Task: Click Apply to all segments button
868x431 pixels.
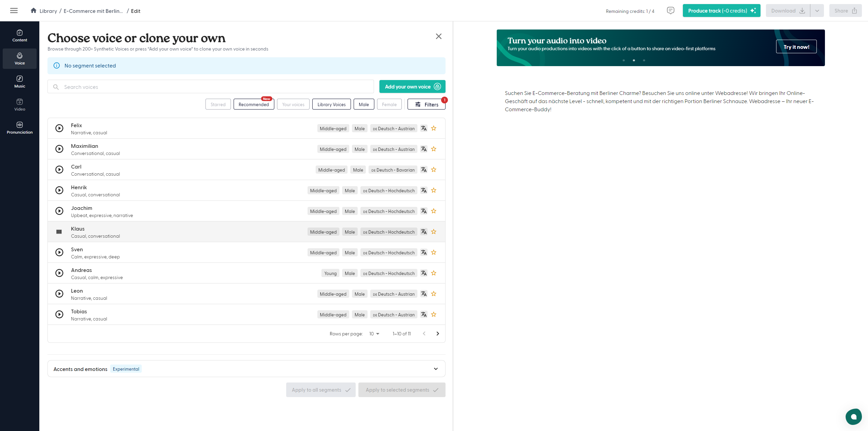Action: (321, 390)
